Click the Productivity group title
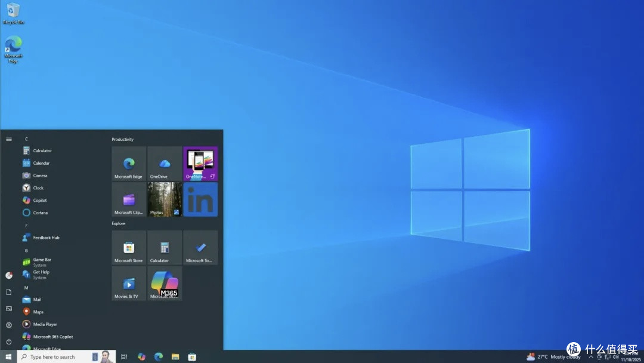The width and height of the screenshot is (644, 363). [122, 139]
